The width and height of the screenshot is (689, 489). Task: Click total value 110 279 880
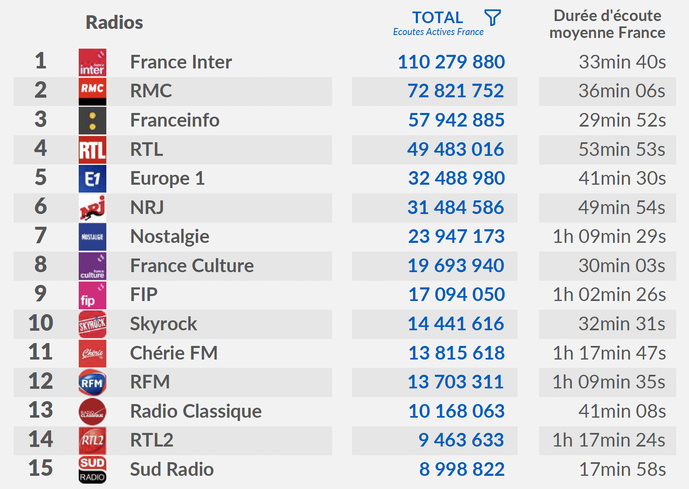click(x=451, y=62)
